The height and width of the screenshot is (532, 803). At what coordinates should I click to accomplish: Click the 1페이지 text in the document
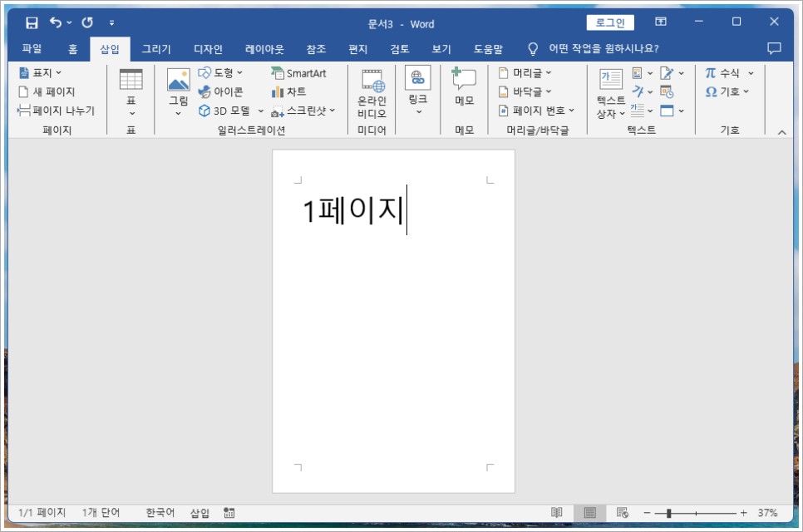pyautogui.click(x=352, y=210)
